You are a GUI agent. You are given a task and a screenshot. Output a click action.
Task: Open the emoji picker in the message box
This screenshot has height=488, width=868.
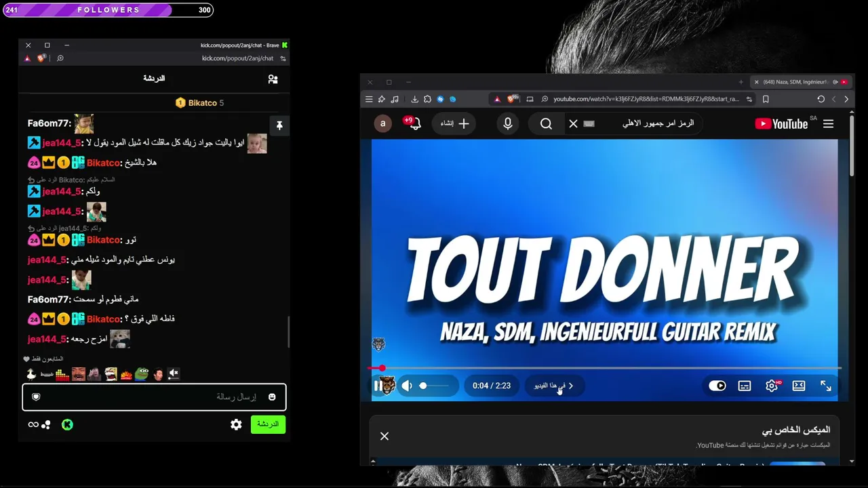272,397
